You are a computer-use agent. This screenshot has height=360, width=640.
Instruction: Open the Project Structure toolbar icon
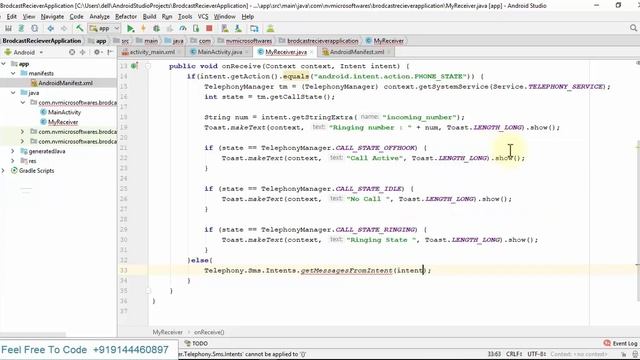click(254, 29)
